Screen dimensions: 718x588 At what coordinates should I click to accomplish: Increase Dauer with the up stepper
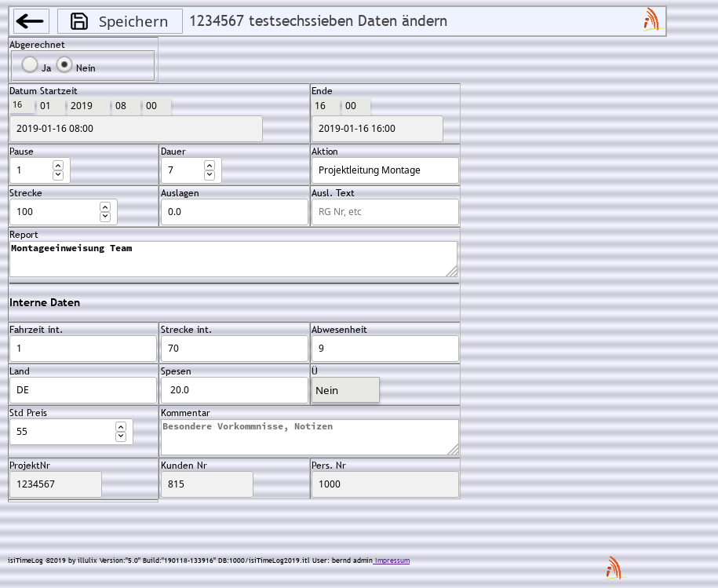click(210, 166)
